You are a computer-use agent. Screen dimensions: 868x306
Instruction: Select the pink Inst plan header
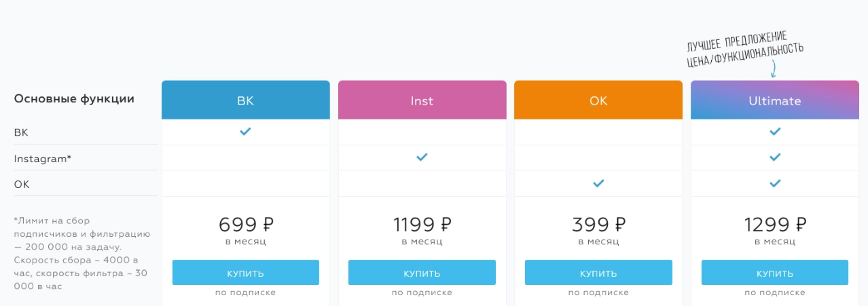click(422, 100)
